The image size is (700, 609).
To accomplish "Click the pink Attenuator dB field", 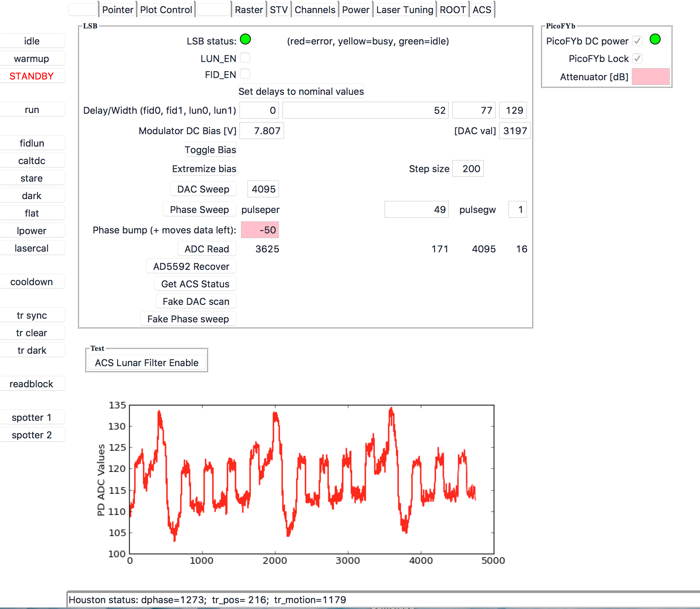I will [650, 77].
